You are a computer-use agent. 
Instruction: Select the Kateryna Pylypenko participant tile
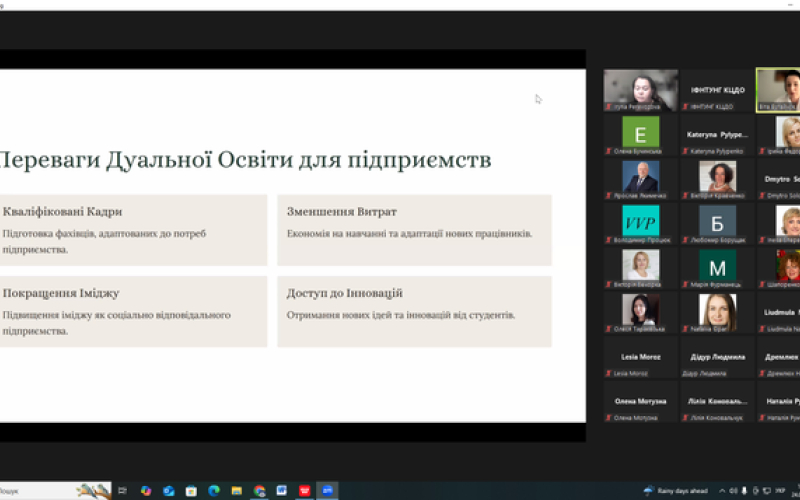click(x=717, y=135)
